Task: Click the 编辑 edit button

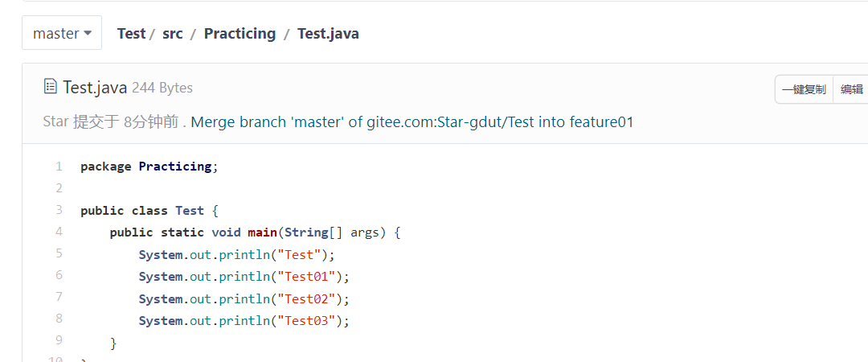Action: tap(851, 89)
